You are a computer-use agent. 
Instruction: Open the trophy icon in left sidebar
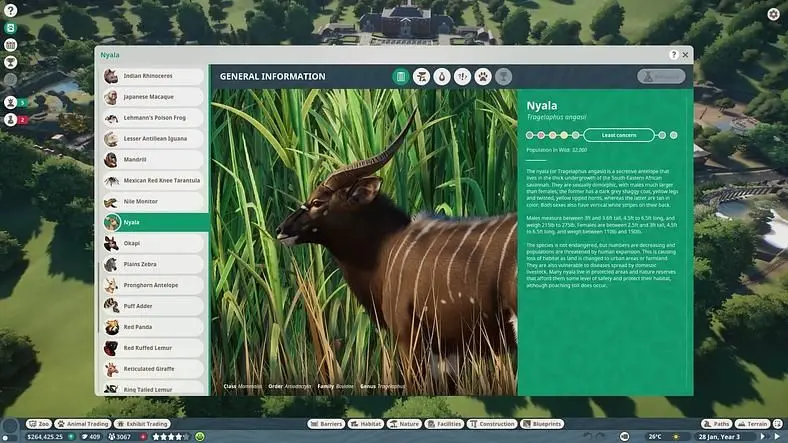(10, 62)
